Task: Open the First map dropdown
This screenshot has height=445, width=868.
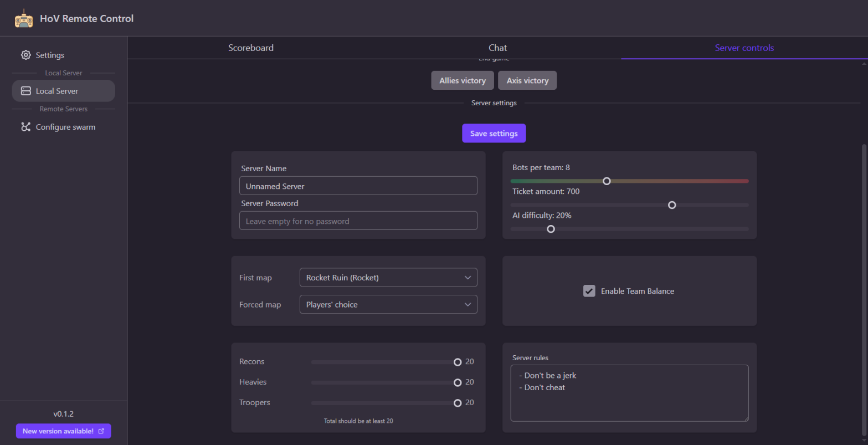Action: click(x=388, y=278)
